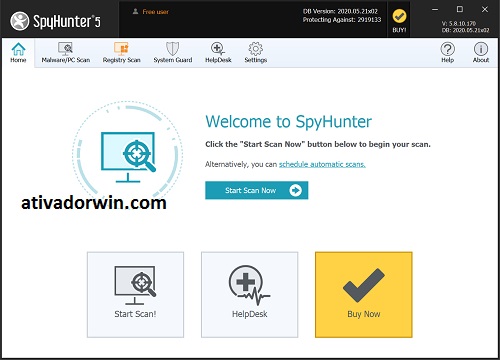Click the Start Scan Now button
Viewport: 500px width, 360px height.
coord(256,190)
